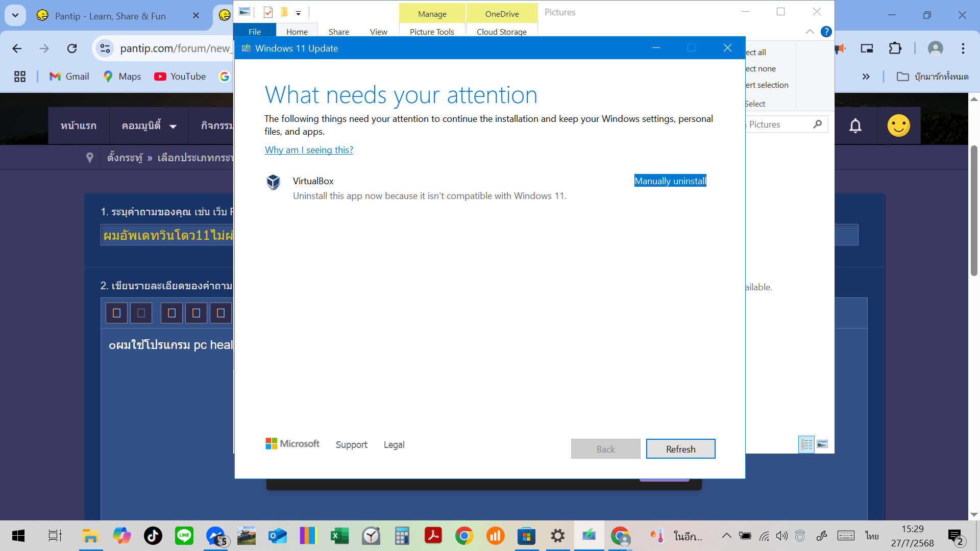Click the Chrome profile avatar icon

pos(935,48)
